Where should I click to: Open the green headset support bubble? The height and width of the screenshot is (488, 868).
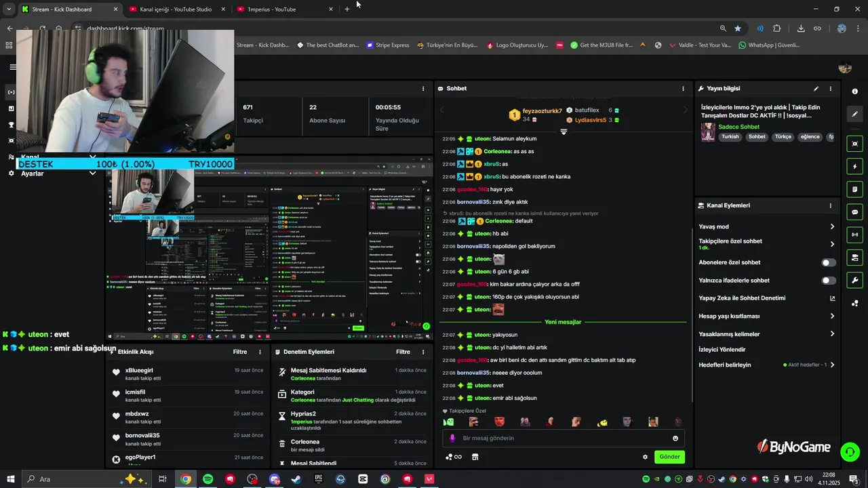(849, 451)
